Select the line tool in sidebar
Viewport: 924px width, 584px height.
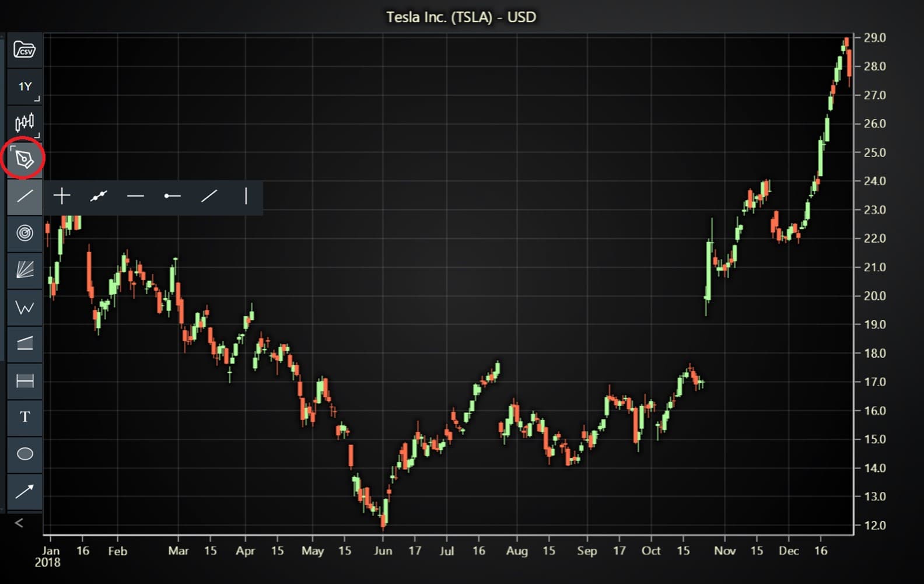pos(24,196)
